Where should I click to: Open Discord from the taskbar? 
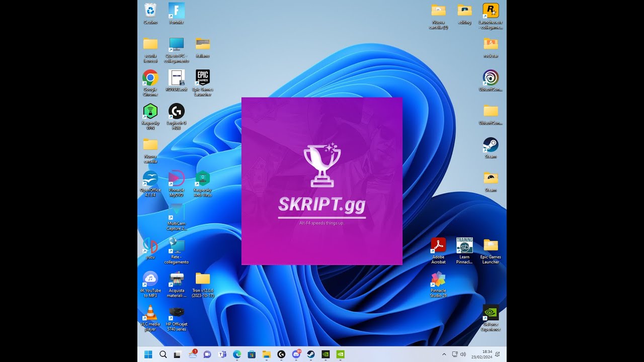[x=296, y=354]
